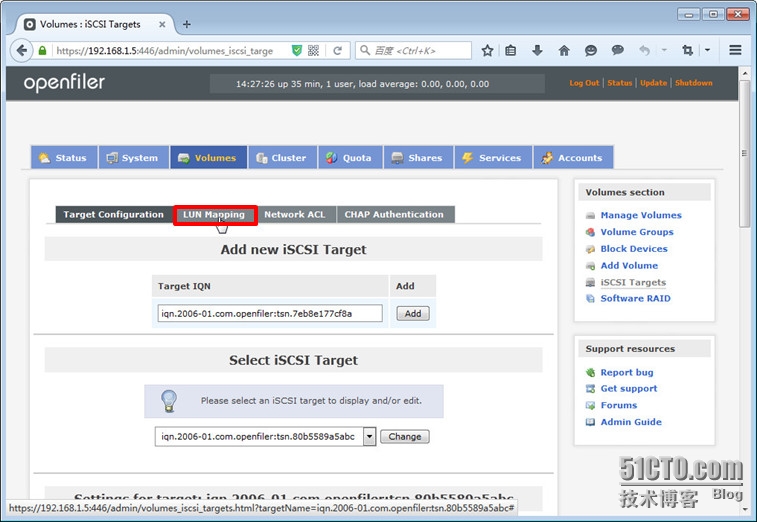Click the Manage Volumes sidebar icon
The height and width of the screenshot is (522, 757).
click(590, 215)
